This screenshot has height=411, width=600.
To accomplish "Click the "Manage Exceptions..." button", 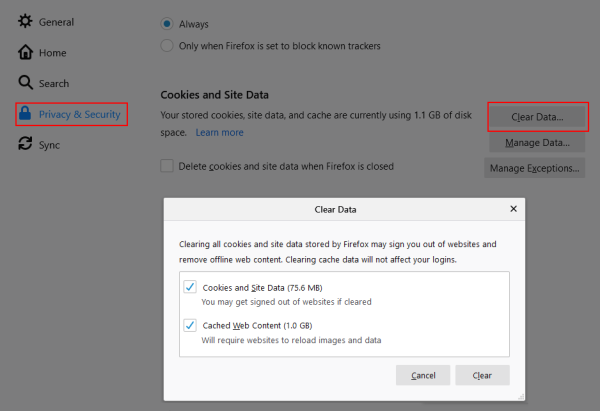I will [x=535, y=168].
